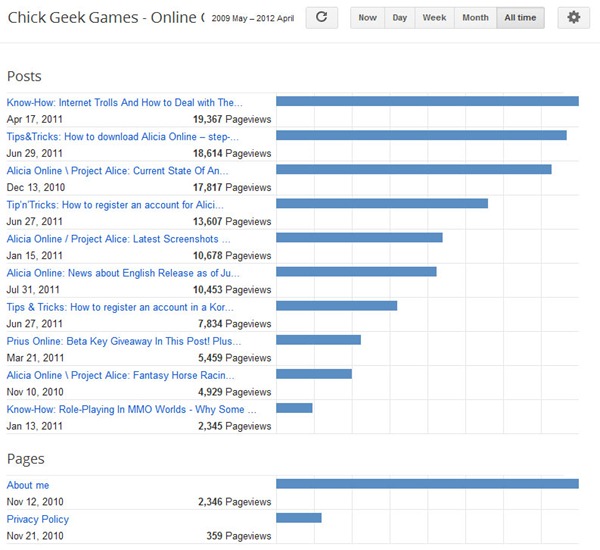Image resolution: width=600 pixels, height=550 pixels.
Task: Switch to the Now time range
Action: (x=367, y=18)
